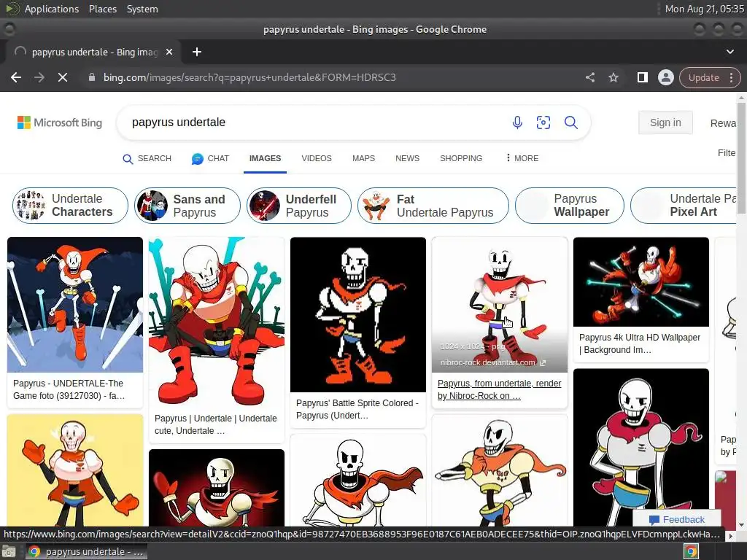Image resolution: width=747 pixels, height=560 pixels.
Task: Open Chrome three-dot menu
Action: (731, 77)
